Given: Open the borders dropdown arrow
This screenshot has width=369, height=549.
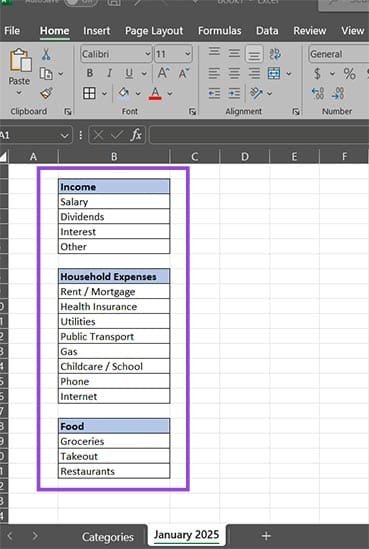Looking at the screenshot, I should coord(104,93).
